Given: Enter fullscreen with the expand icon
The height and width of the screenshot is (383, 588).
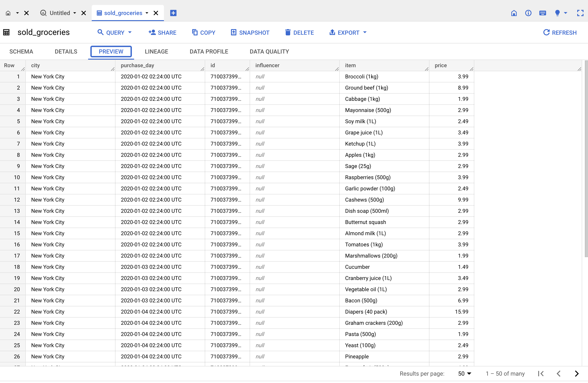Looking at the screenshot, I should tap(580, 13).
